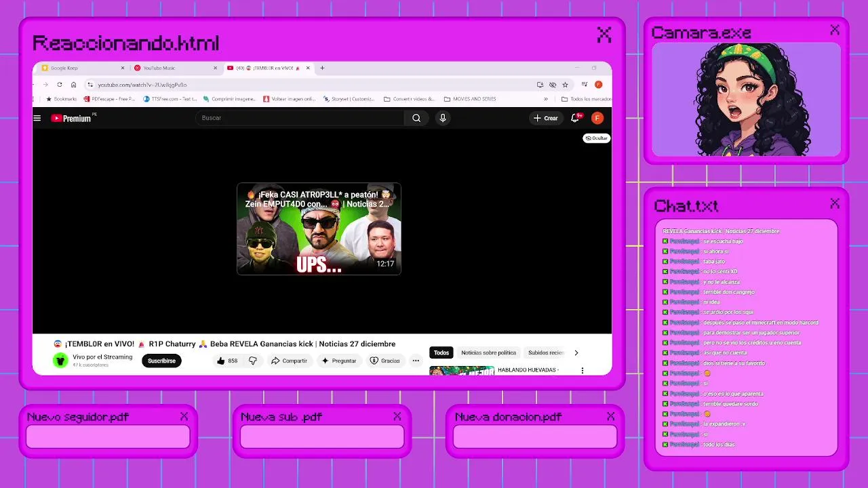Click the Compartir button

(290, 361)
